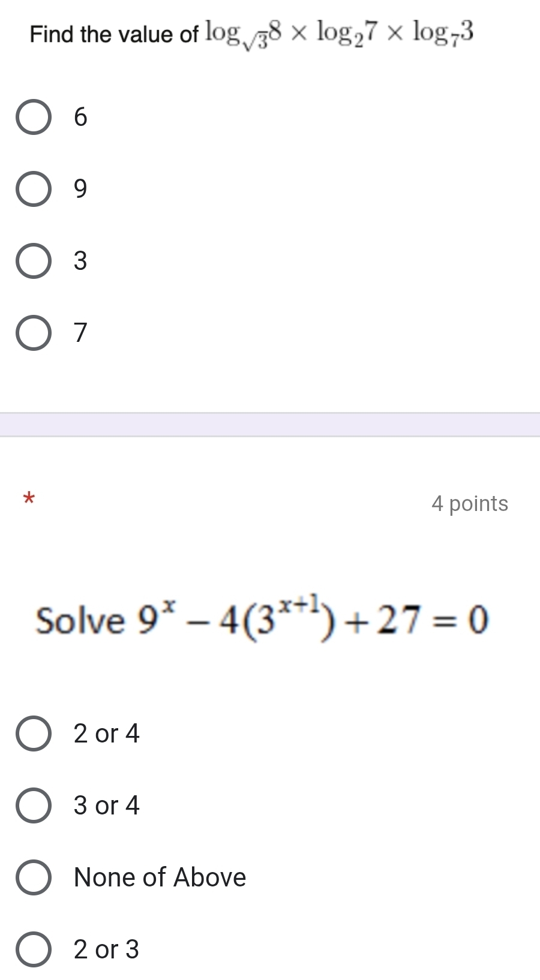Click the 'None of Above' label text
Viewport: 540px width, 980px height.
pos(160,877)
